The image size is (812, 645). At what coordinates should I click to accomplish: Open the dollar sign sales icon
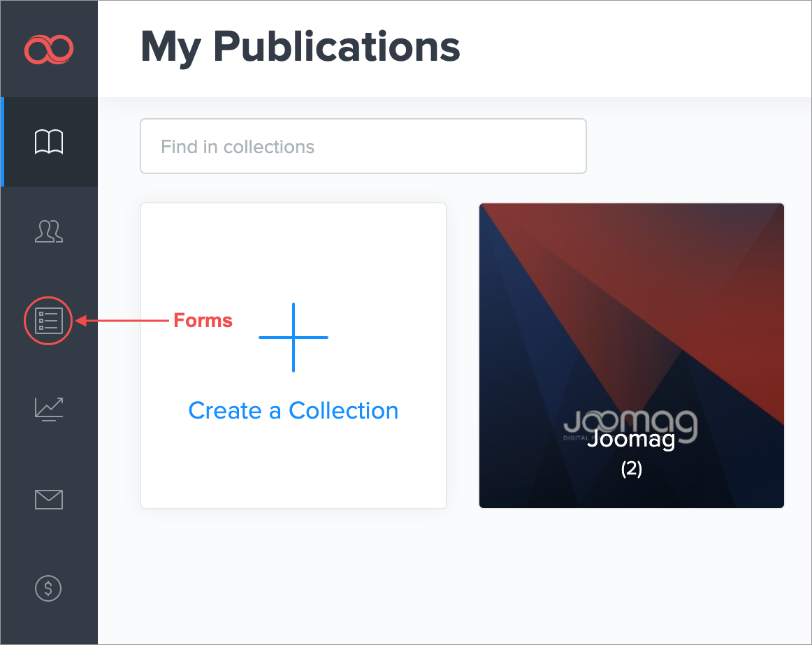(x=49, y=588)
